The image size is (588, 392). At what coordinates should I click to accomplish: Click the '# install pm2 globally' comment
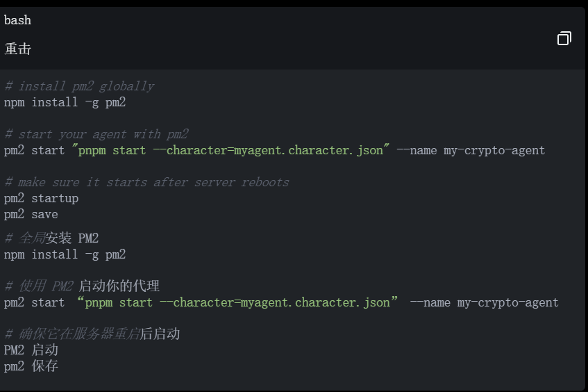(x=80, y=86)
